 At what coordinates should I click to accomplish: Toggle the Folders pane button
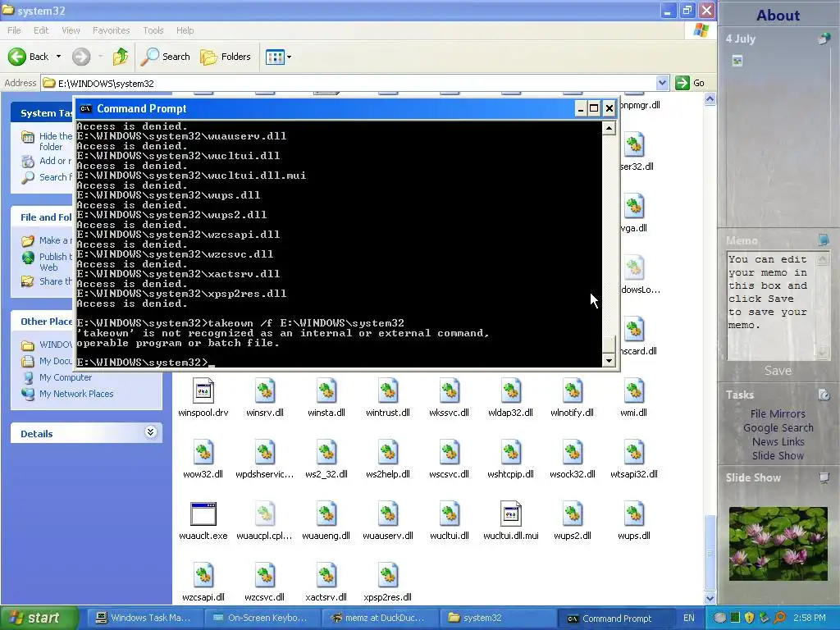[226, 57]
